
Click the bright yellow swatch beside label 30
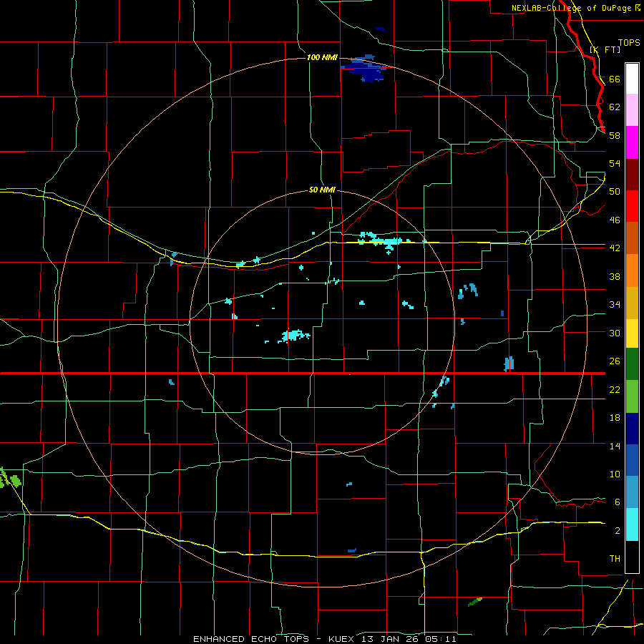coord(632,333)
